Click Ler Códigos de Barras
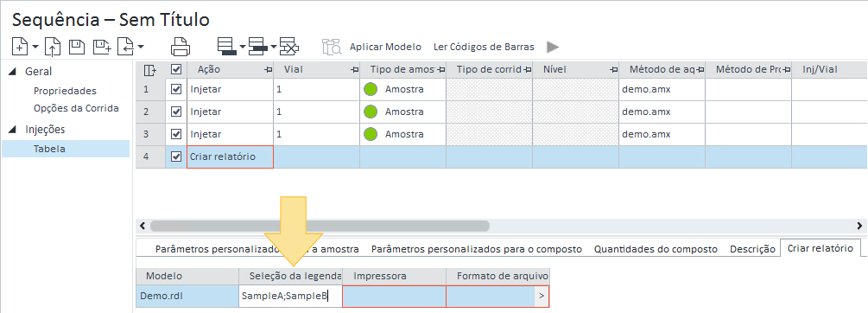 coord(484,47)
